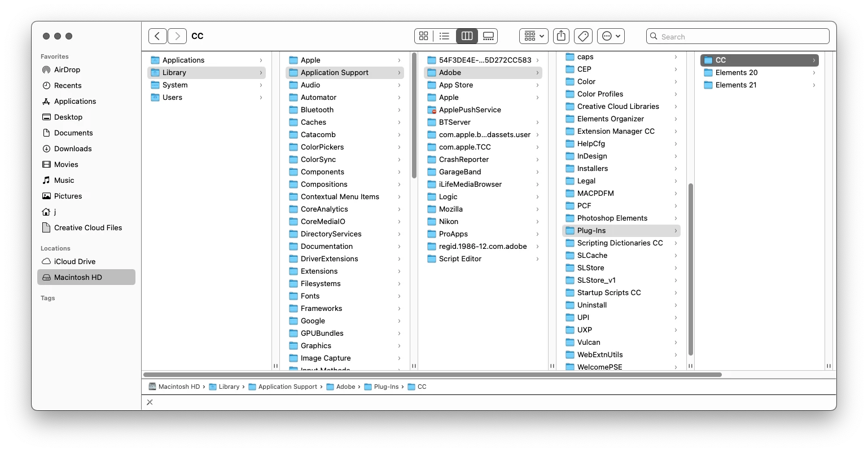The image size is (868, 452).
Task: Open Recents in the sidebar
Action: coord(86,86)
